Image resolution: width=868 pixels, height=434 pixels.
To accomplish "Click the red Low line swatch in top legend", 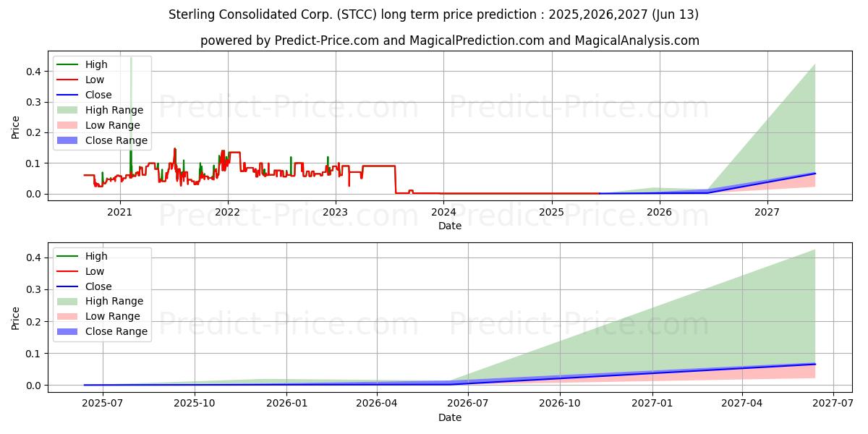I will (68, 80).
